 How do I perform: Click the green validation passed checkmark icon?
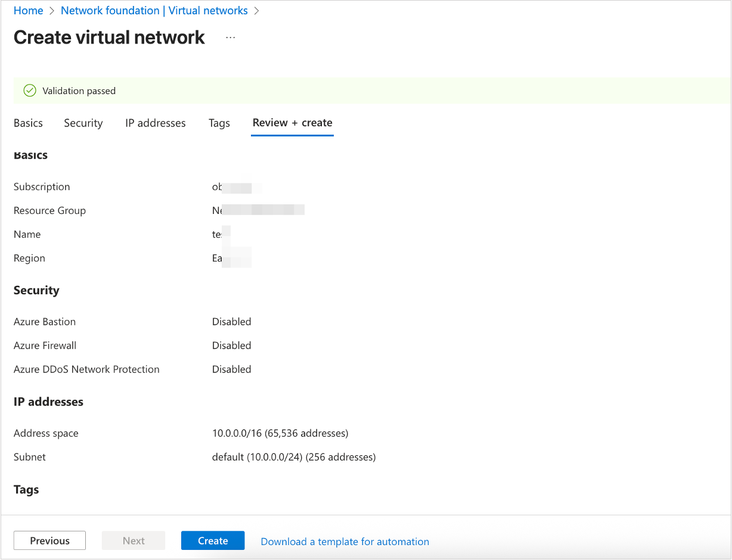[30, 91]
